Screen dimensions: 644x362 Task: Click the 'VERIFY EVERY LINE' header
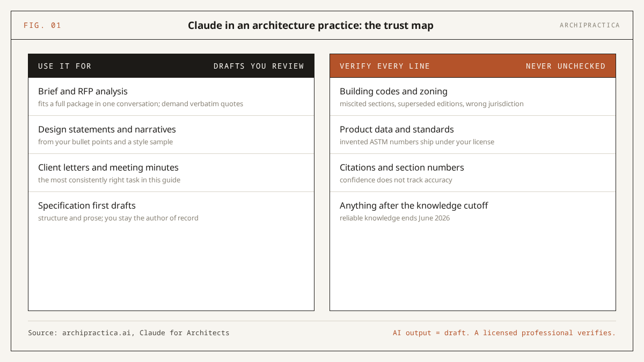(x=385, y=66)
